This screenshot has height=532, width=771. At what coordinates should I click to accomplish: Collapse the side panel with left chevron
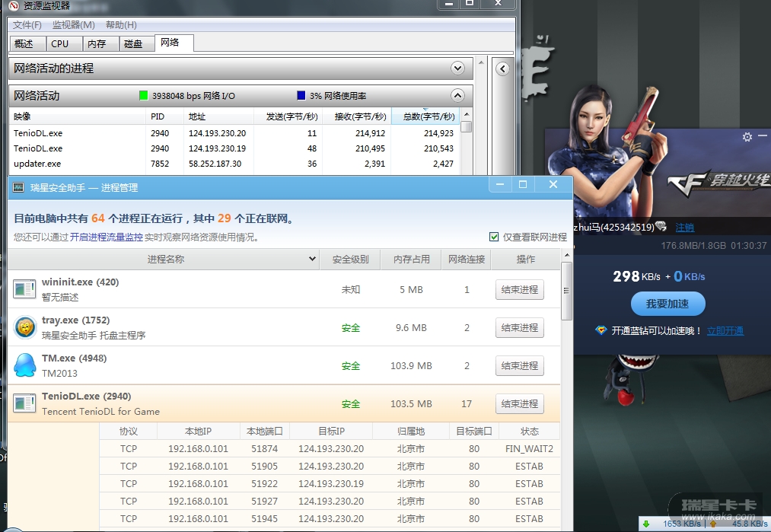pyautogui.click(x=502, y=69)
